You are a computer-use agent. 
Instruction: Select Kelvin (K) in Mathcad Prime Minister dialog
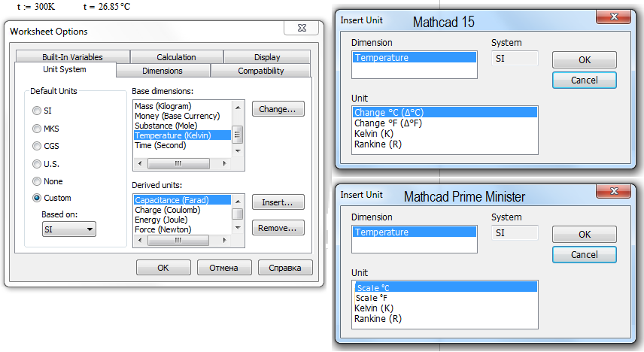point(445,308)
